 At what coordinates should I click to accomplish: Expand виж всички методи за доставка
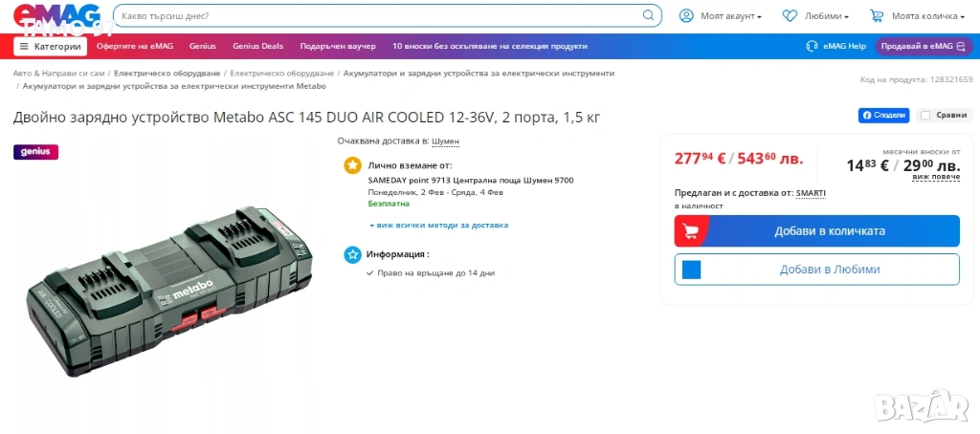tap(438, 225)
